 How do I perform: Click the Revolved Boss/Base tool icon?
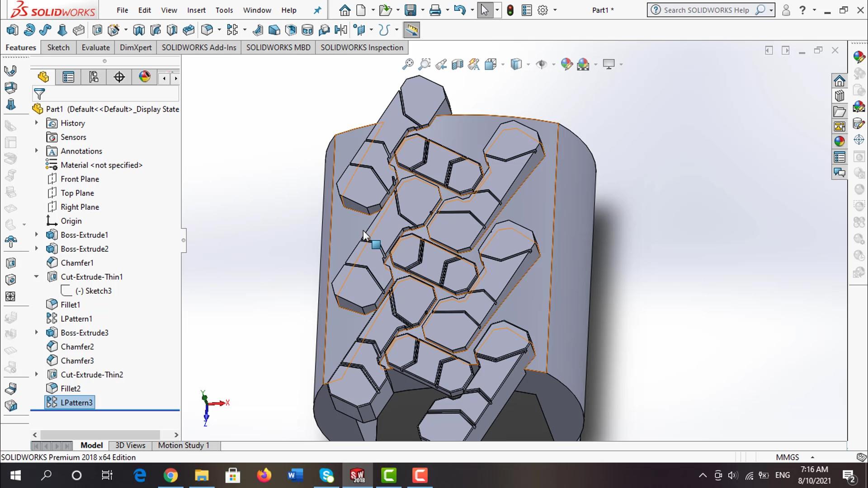[x=29, y=30]
